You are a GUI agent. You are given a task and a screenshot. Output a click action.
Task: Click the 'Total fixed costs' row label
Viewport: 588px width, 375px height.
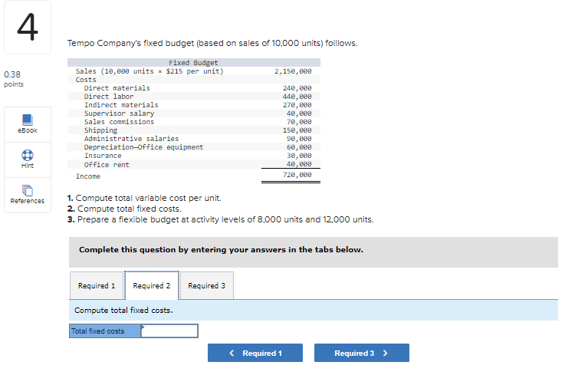click(105, 331)
